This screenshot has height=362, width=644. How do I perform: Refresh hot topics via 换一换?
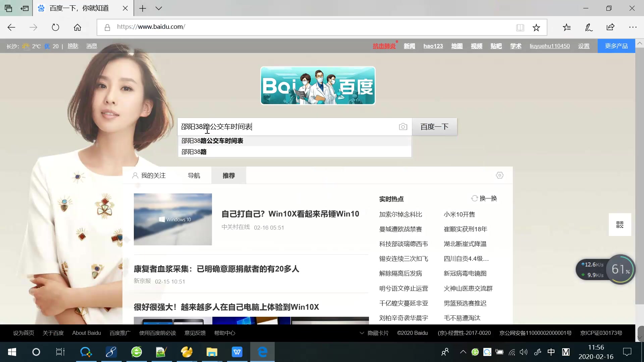484,198
